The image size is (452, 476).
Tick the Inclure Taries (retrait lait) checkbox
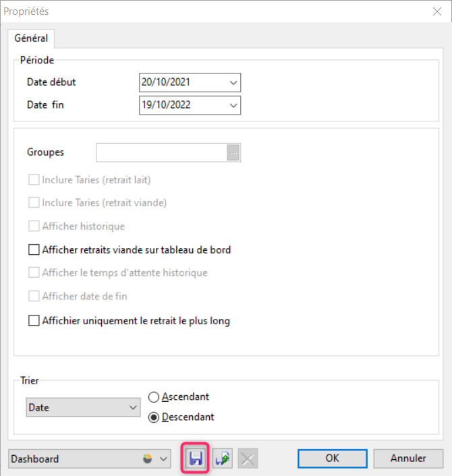click(x=34, y=181)
